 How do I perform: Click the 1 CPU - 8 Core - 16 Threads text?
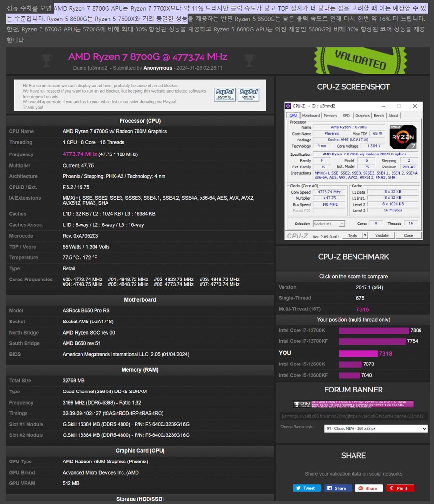coord(94,143)
